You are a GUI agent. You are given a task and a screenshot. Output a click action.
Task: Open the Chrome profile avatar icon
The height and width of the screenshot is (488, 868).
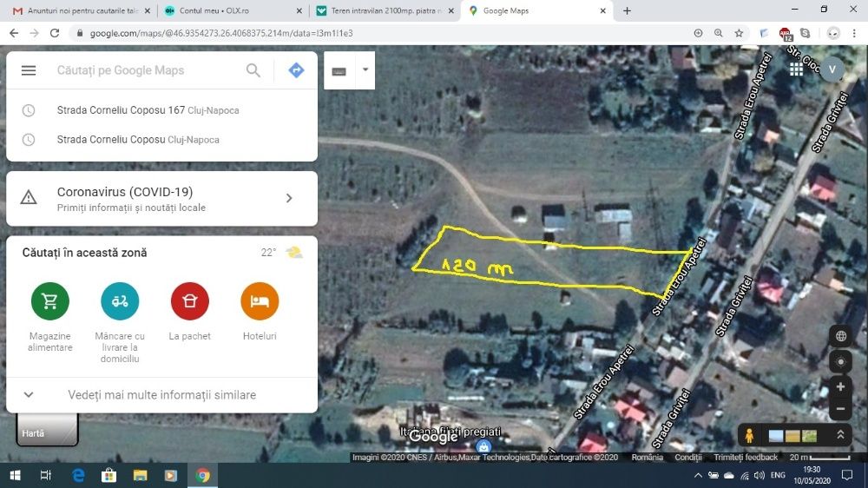833,33
